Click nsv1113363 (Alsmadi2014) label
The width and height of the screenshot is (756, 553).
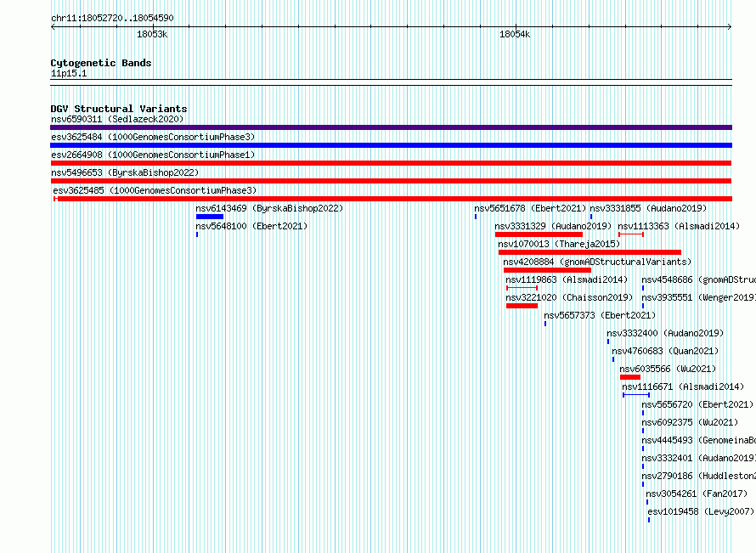click(x=679, y=226)
